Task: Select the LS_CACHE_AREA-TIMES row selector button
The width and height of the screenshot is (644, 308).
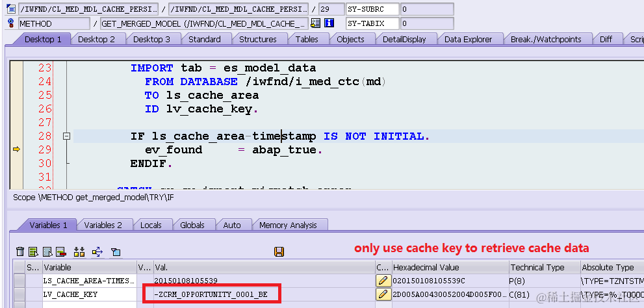Action: (19, 281)
